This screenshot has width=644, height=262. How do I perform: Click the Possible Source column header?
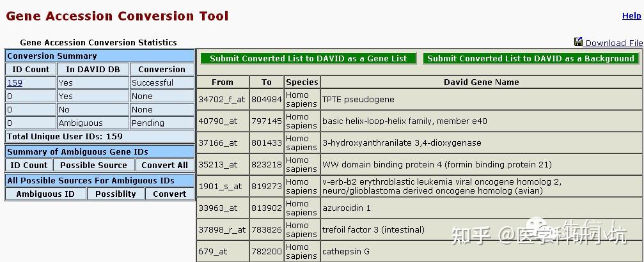click(94, 165)
